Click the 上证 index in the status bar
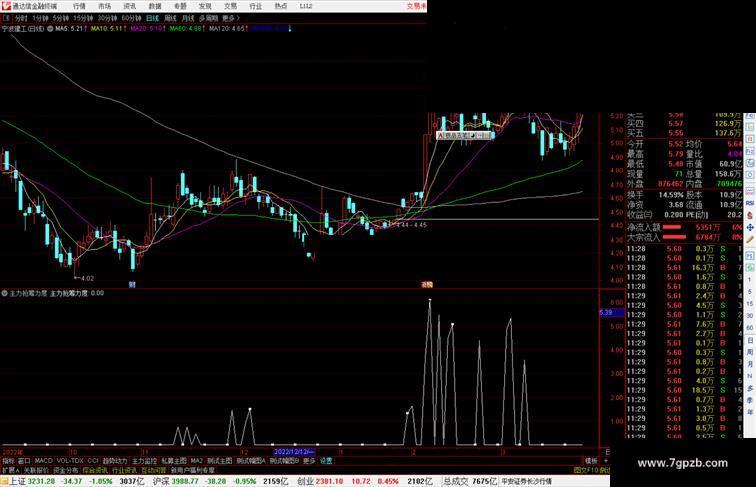756x487 pixels. point(18,481)
